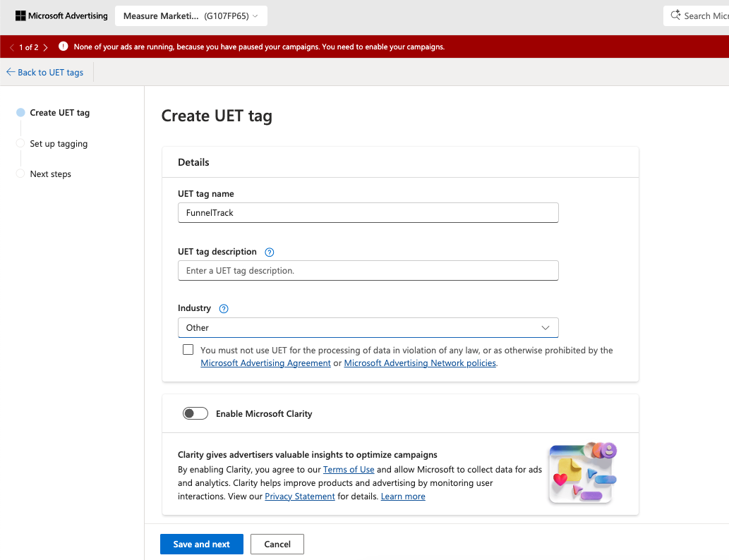Open the Industry dropdown
Image resolution: width=729 pixels, height=560 pixels.
[x=368, y=328]
